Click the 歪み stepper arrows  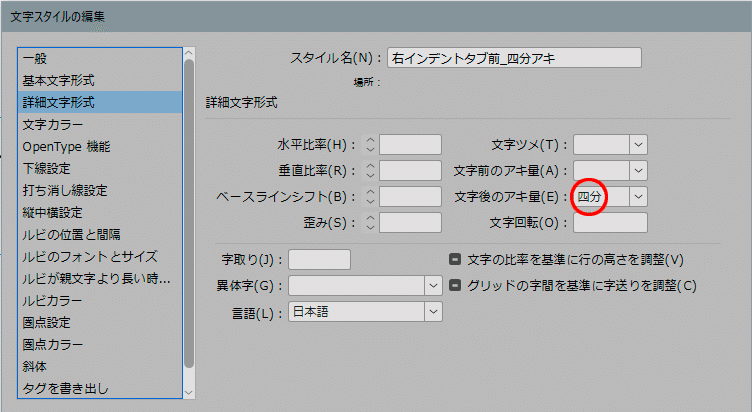point(370,223)
